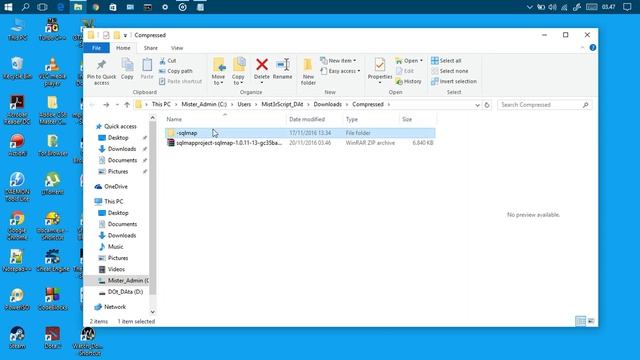The width and height of the screenshot is (640, 360).
Task: Select the -sqlmap folder row
Action: [300, 133]
